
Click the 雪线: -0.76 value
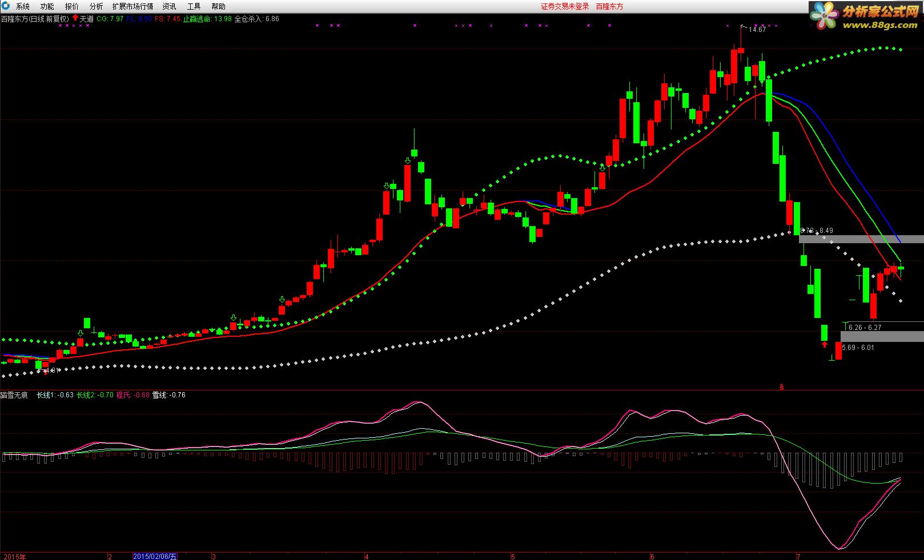coord(169,395)
